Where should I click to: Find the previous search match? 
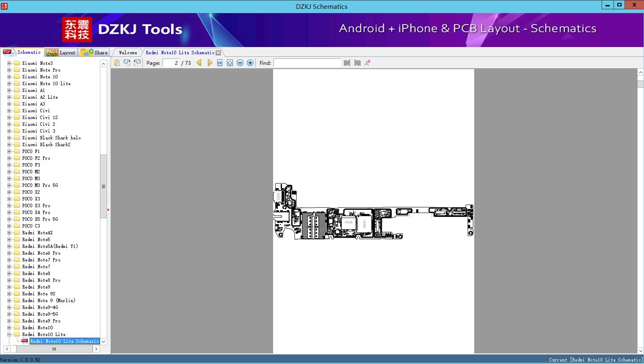click(347, 63)
